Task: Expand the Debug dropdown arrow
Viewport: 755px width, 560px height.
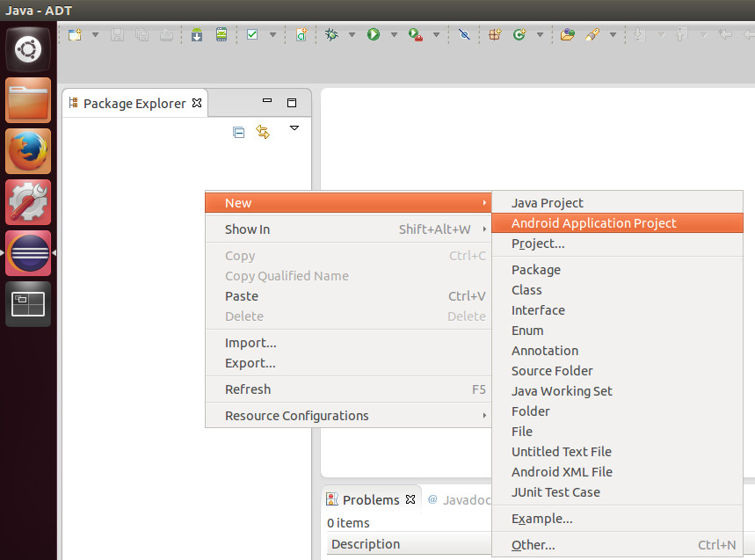Action: click(x=352, y=34)
